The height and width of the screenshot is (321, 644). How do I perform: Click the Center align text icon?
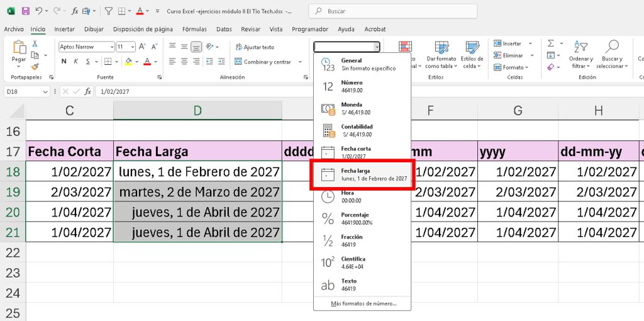[x=184, y=62]
